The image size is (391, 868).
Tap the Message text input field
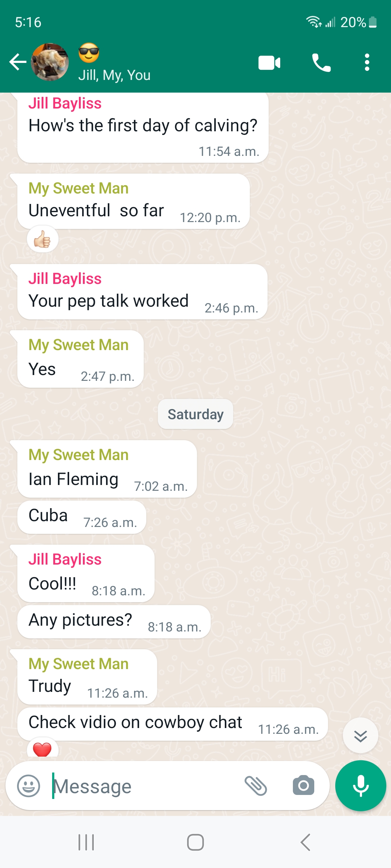[x=145, y=786]
